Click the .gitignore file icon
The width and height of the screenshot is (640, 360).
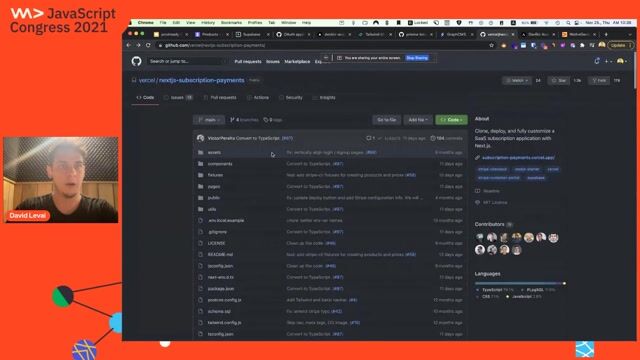pos(200,232)
